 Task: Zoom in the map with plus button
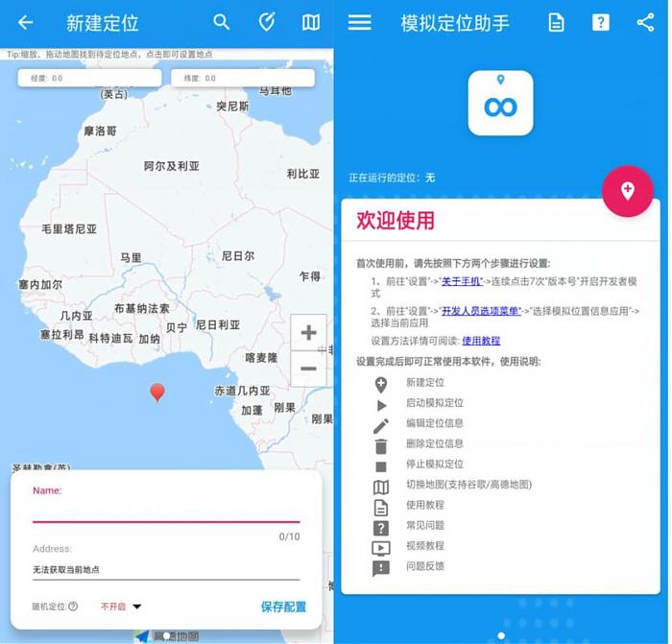(x=308, y=333)
